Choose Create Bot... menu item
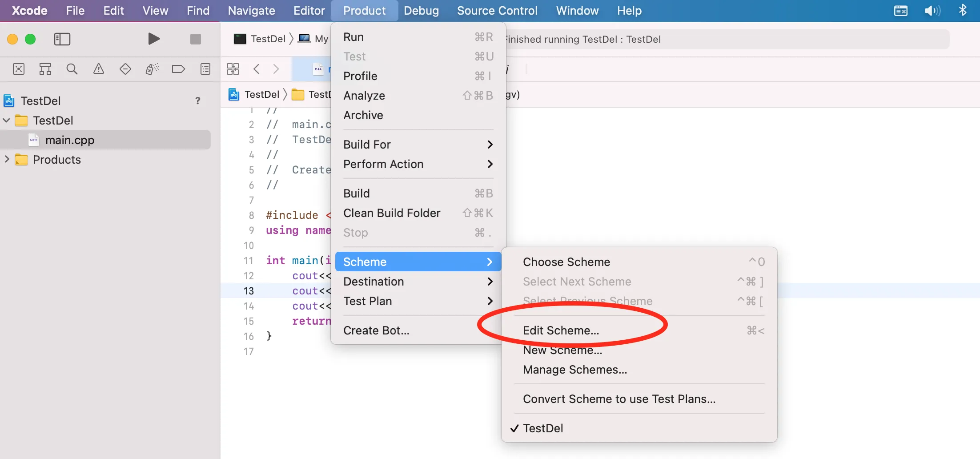Screen dimensions: 980x459 (x=418, y=330)
